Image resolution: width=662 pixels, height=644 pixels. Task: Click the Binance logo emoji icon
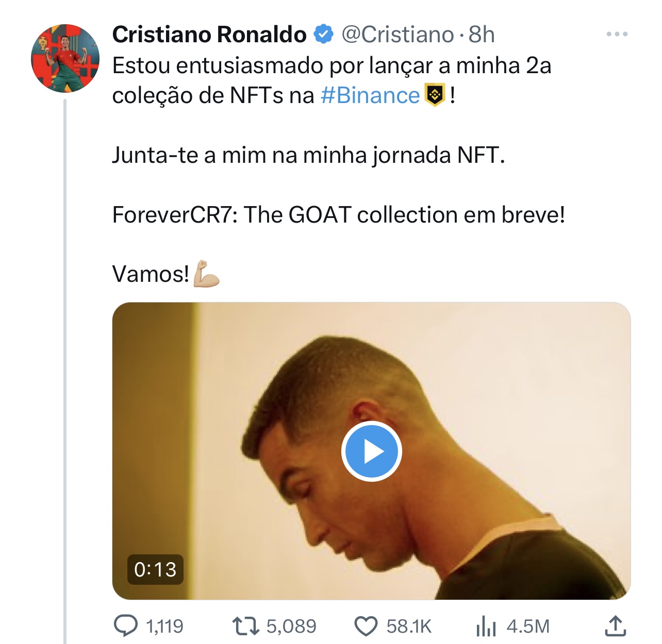(435, 95)
